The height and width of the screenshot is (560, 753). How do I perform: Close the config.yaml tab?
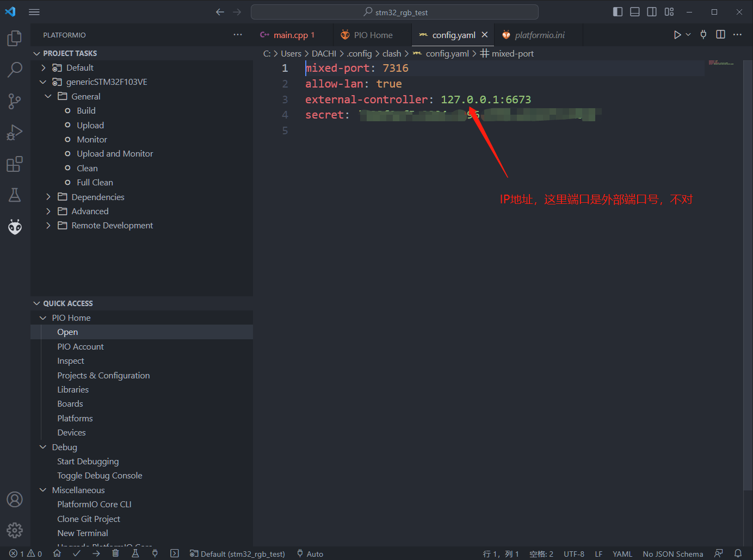[x=484, y=35]
